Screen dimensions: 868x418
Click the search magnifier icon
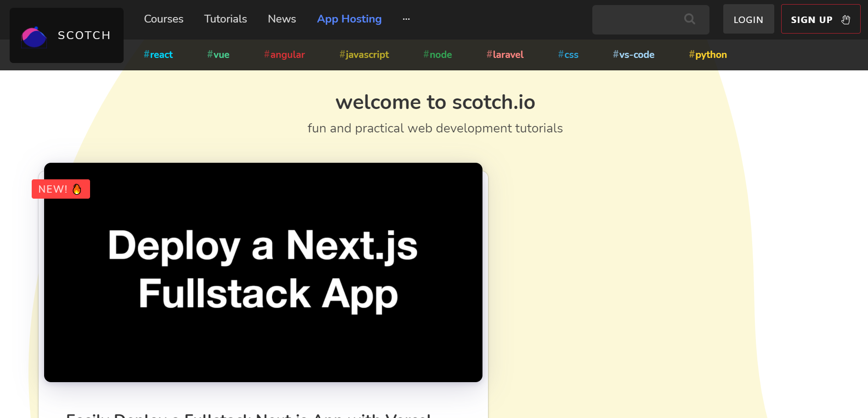click(x=689, y=19)
